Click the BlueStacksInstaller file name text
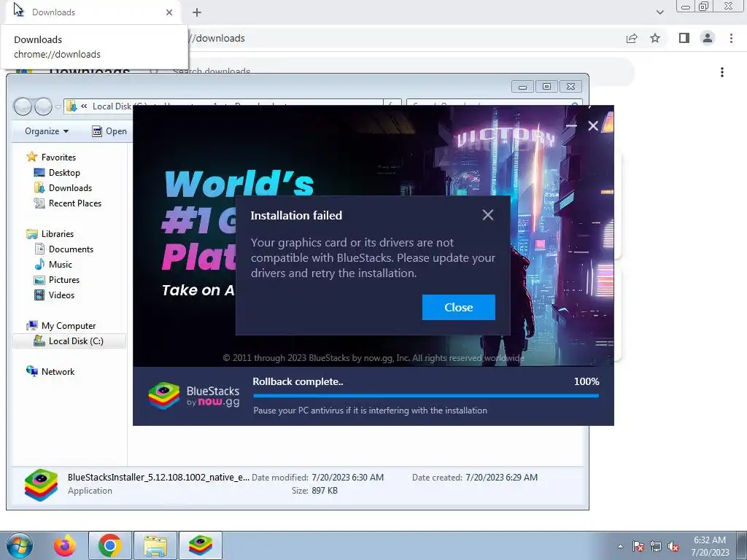 pos(158,477)
